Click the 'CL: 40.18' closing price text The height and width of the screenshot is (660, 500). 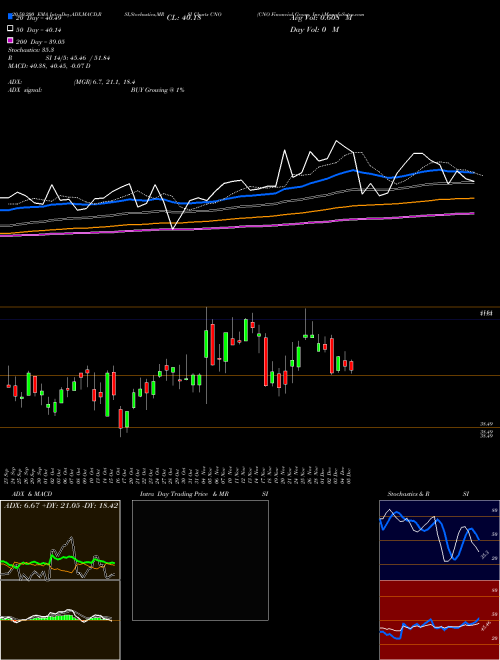click(x=184, y=18)
